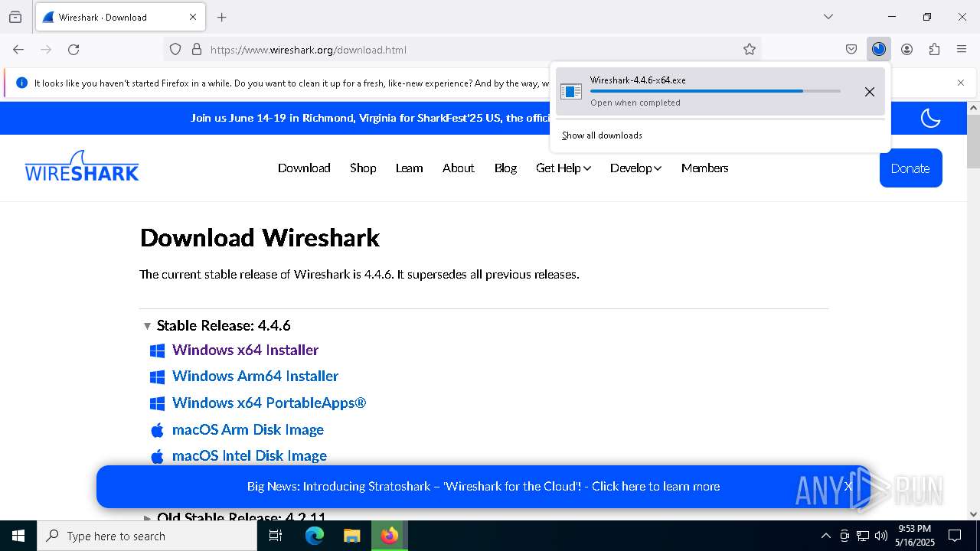Click the Donate button
Viewport: 980px width, 551px height.
(910, 168)
